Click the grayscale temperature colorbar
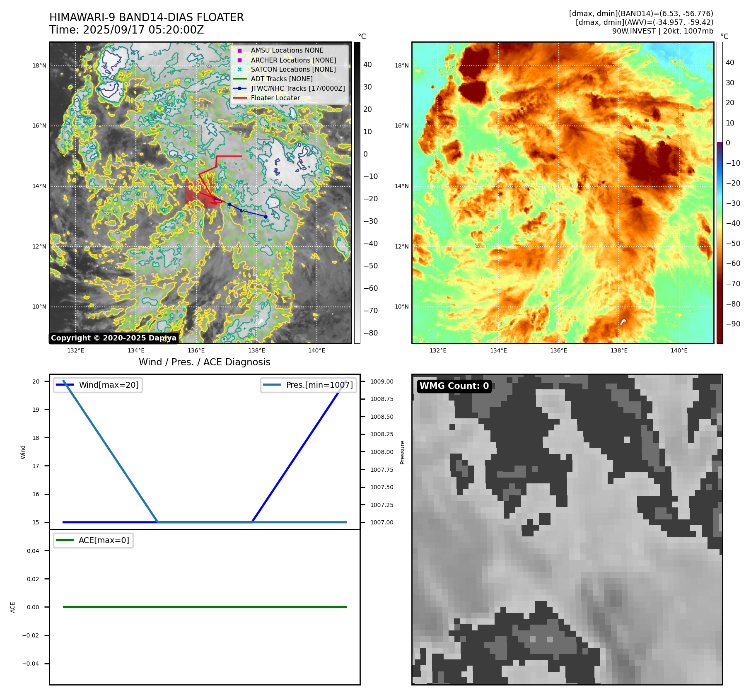The image size is (751, 700). click(x=357, y=193)
